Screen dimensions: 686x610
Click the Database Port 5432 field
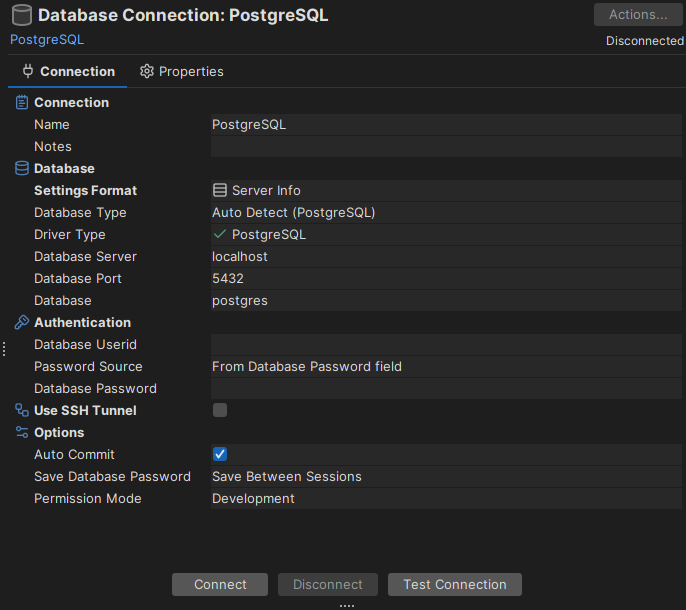(446, 278)
